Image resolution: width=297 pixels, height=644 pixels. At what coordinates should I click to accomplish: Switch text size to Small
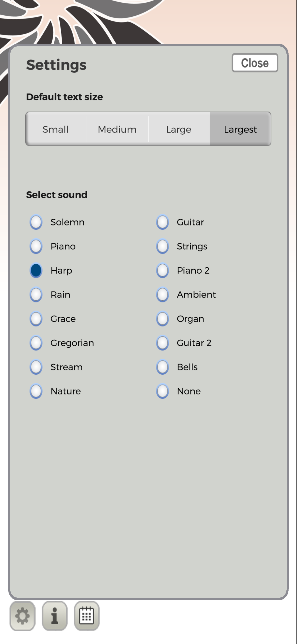tap(56, 129)
